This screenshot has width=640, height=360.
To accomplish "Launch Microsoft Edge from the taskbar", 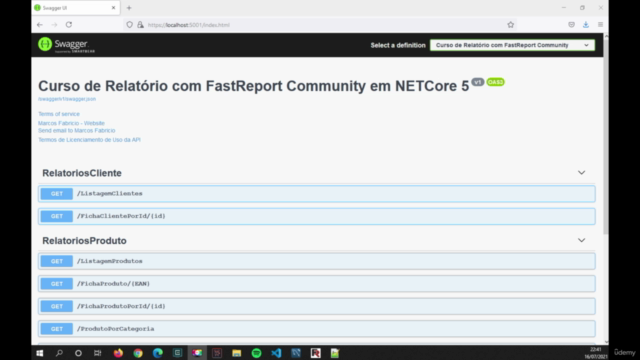I will (x=158, y=353).
